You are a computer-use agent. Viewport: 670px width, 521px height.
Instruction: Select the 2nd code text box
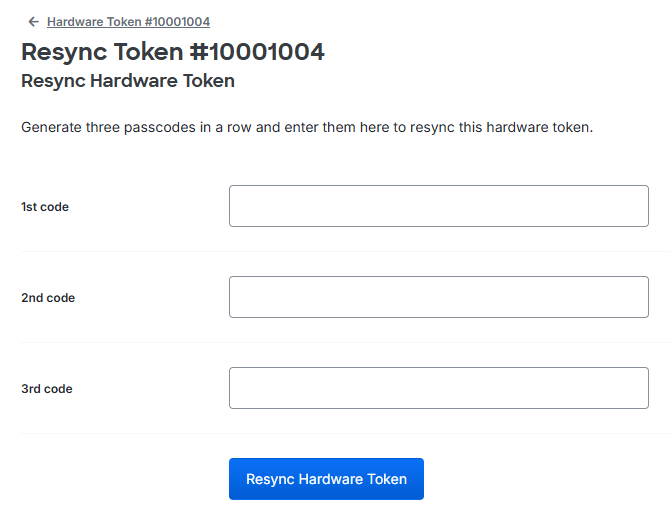[x=439, y=297]
